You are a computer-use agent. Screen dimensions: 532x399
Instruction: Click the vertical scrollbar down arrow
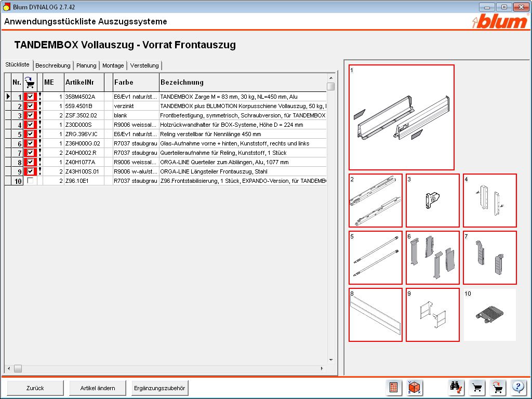point(331,360)
